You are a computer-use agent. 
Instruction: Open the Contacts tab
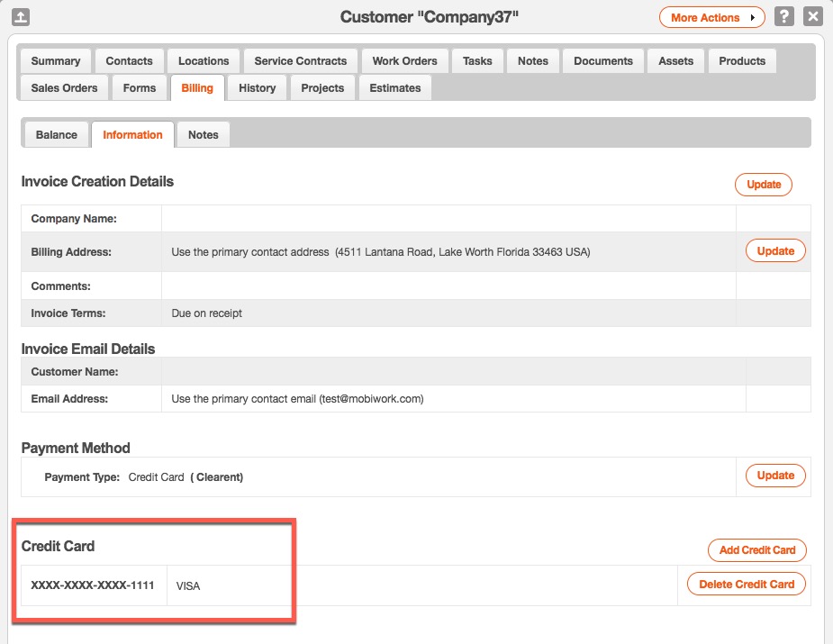(129, 61)
